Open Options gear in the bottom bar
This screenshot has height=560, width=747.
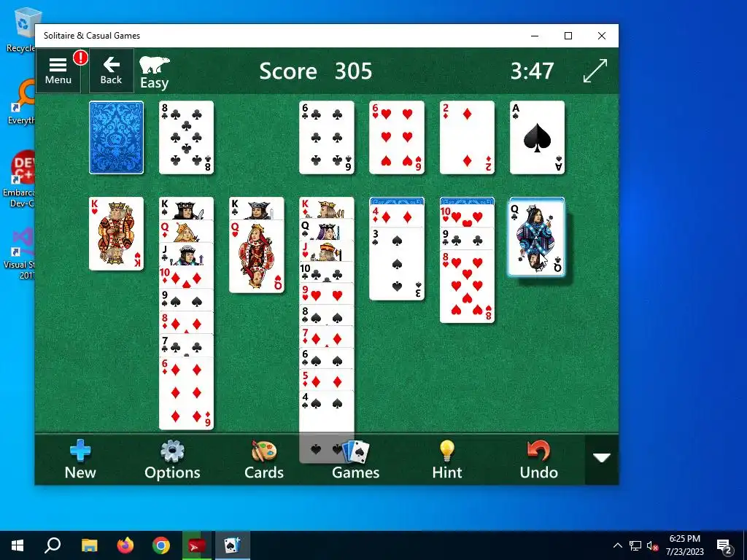click(172, 459)
